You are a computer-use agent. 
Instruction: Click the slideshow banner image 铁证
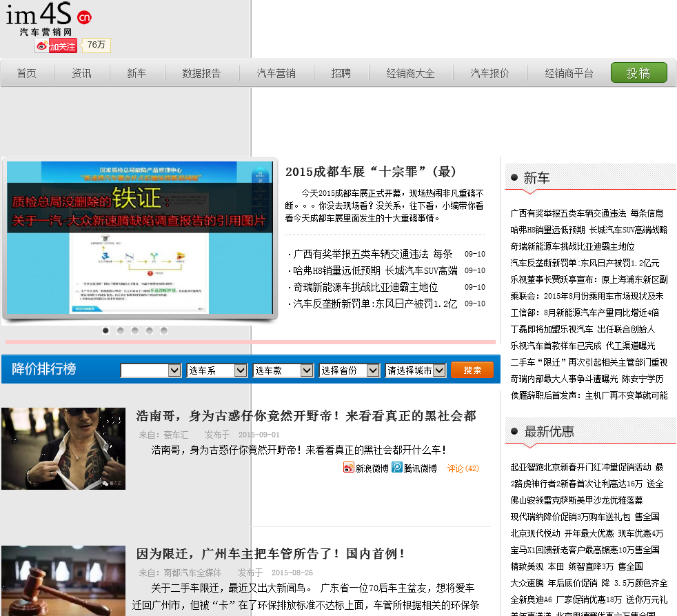[139, 237]
